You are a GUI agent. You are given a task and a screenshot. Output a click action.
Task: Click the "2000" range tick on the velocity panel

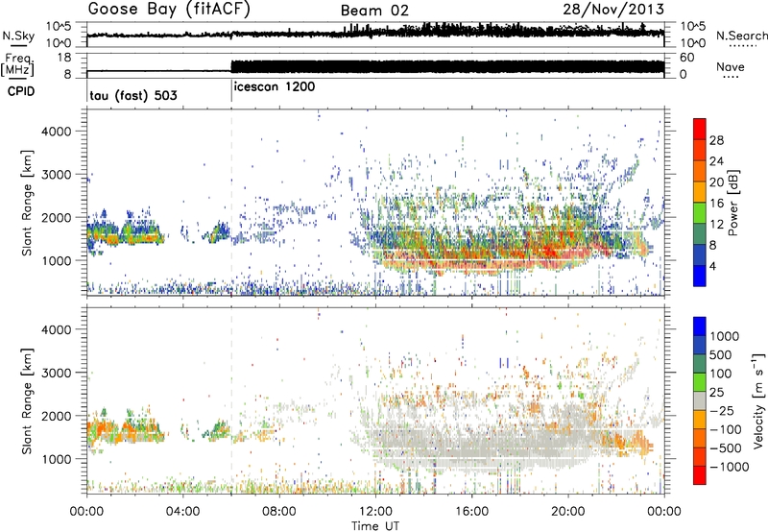point(56,416)
